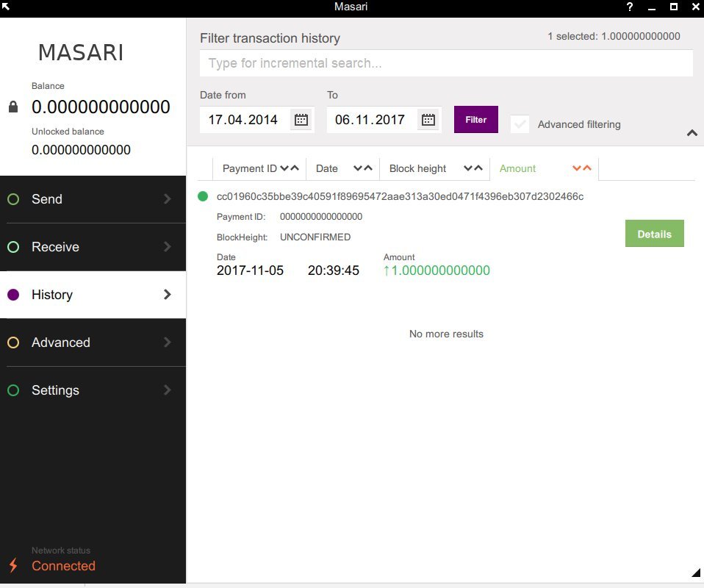Viewport: 704px width, 588px height.
Task: Toggle the Advanced filtering checkbox
Action: (x=520, y=124)
